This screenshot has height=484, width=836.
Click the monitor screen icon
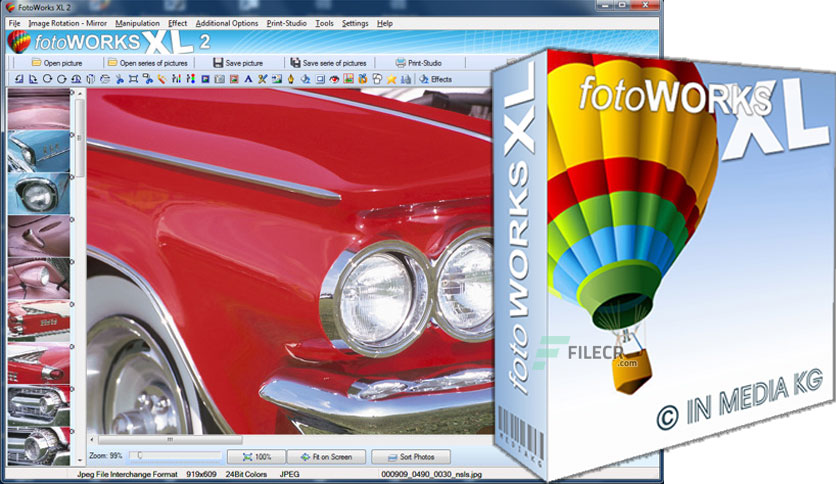point(320,79)
